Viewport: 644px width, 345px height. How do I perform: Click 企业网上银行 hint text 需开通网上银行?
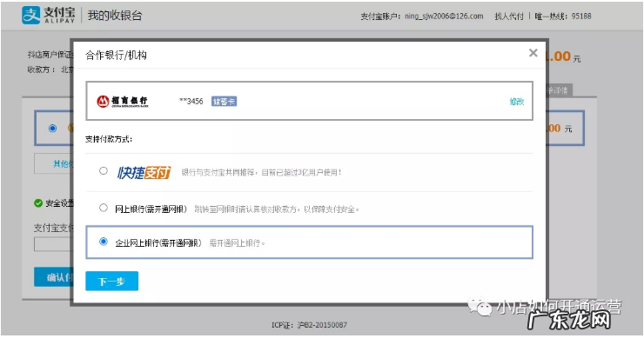click(237, 242)
